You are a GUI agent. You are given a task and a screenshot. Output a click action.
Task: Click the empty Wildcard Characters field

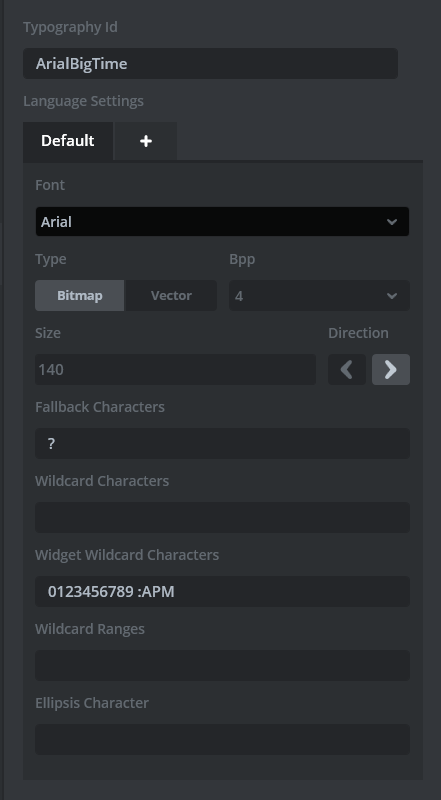223,517
